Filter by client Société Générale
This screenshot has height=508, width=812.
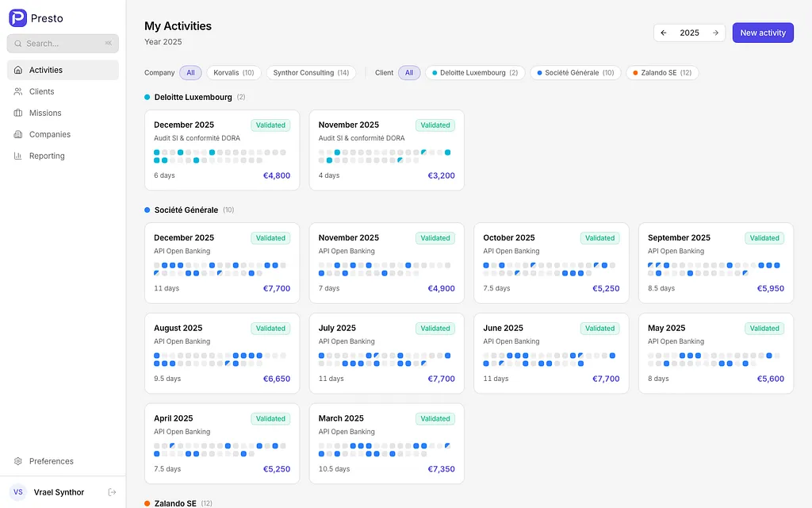click(x=576, y=72)
